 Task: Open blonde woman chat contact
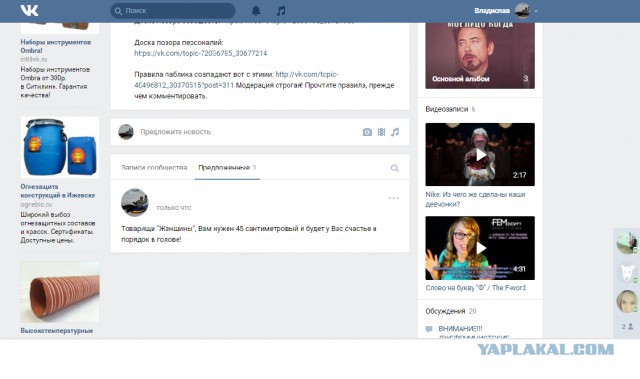(x=627, y=301)
